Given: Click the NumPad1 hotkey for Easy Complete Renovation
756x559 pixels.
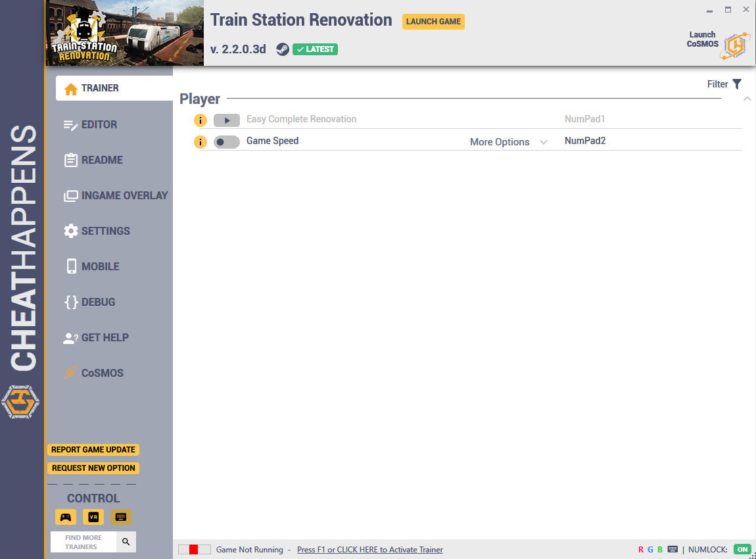Looking at the screenshot, I should click(x=584, y=119).
